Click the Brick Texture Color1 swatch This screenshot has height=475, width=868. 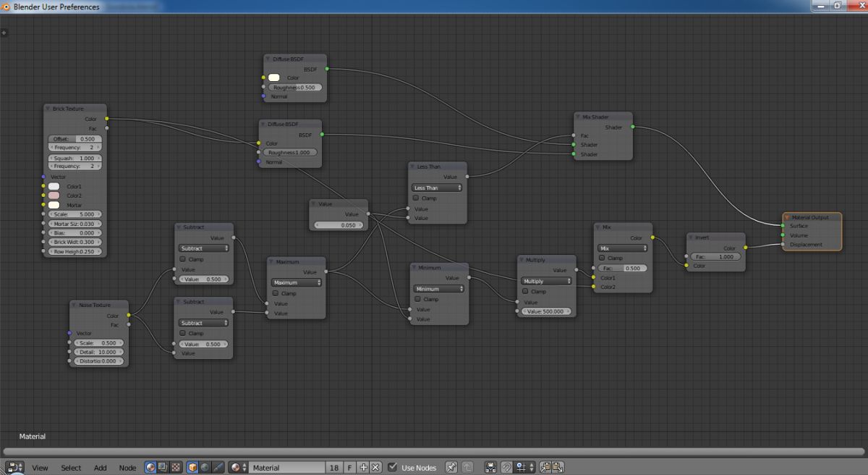point(54,186)
